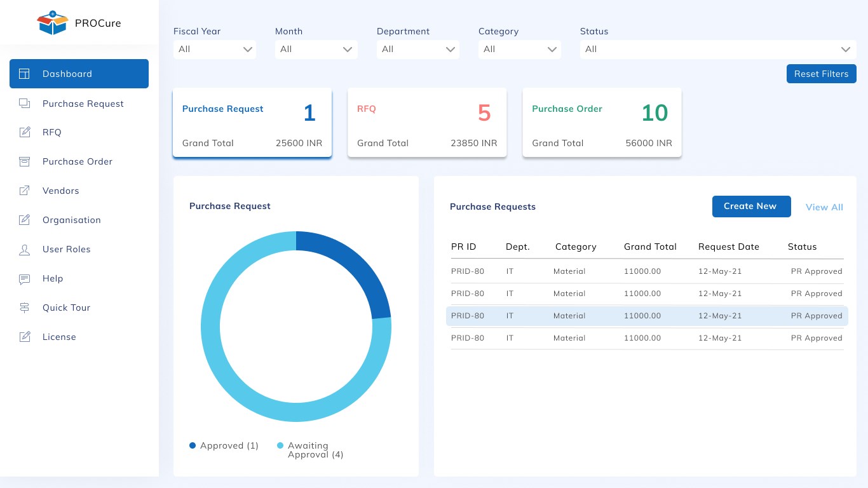
Task: Click the RFQ edit icon in sidebar
Action: click(24, 132)
